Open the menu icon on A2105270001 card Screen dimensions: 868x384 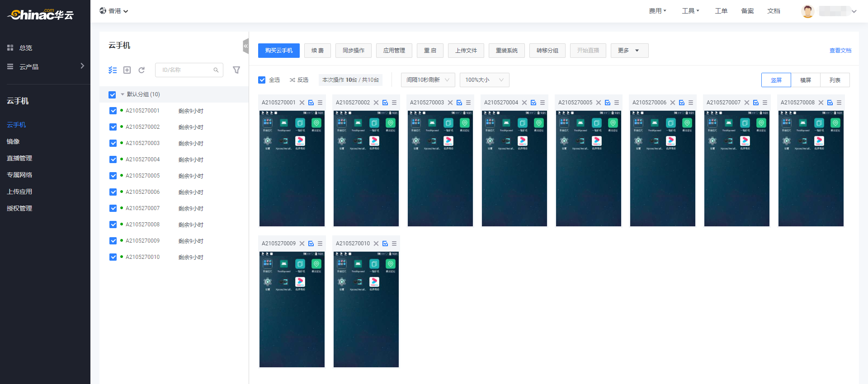coord(320,103)
